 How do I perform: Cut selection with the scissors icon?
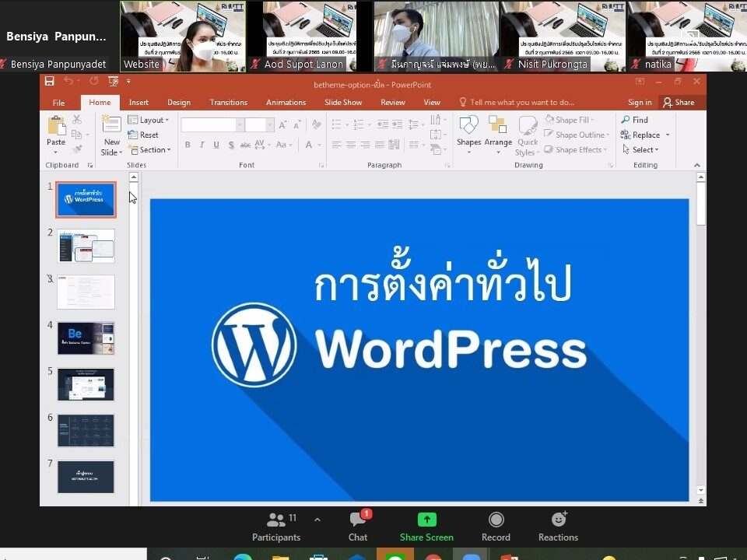[x=77, y=120]
